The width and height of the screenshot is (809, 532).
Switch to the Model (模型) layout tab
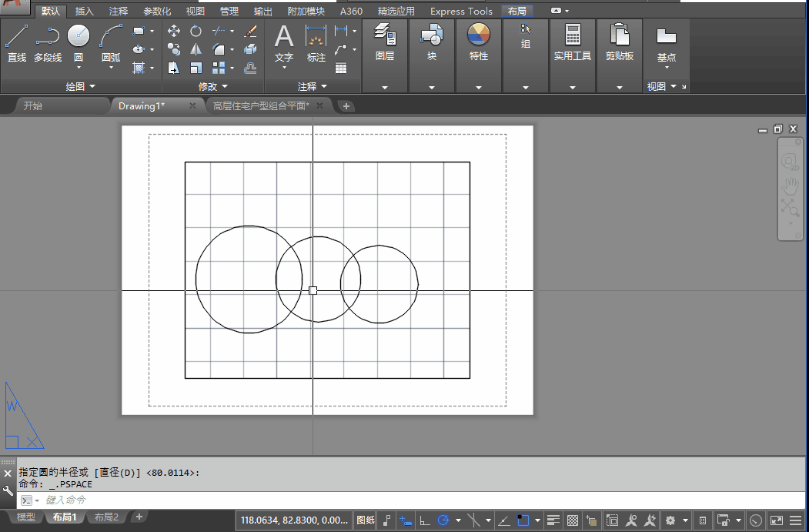click(26, 517)
